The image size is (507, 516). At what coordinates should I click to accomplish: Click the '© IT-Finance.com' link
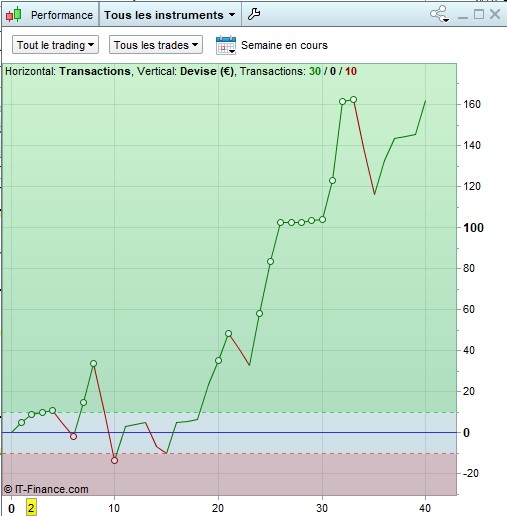tap(46, 489)
